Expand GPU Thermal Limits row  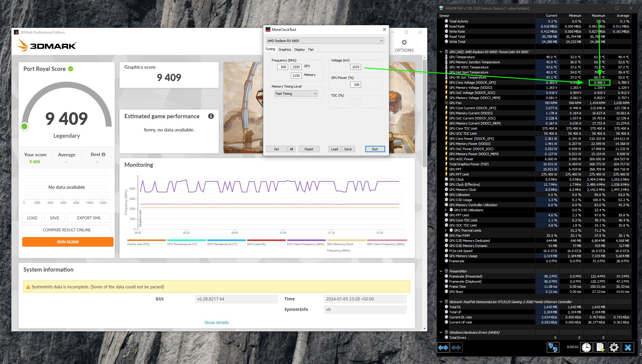(x=446, y=230)
